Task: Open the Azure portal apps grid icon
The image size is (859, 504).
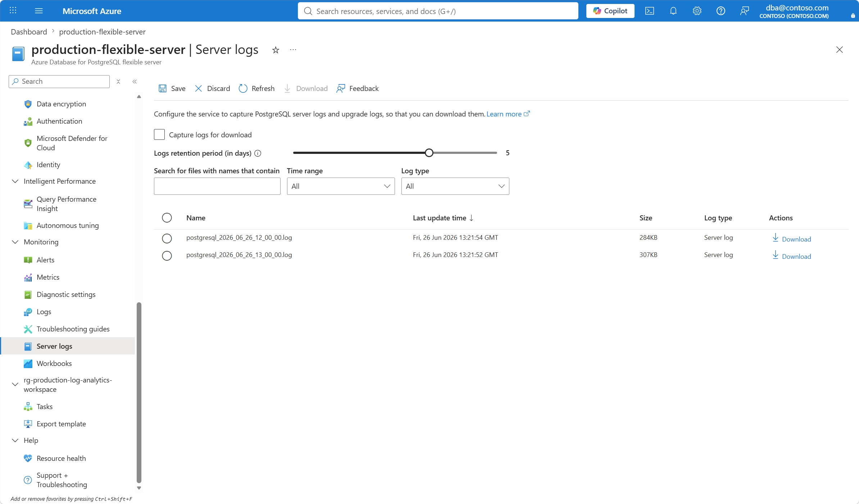Action: click(x=13, y=10)
